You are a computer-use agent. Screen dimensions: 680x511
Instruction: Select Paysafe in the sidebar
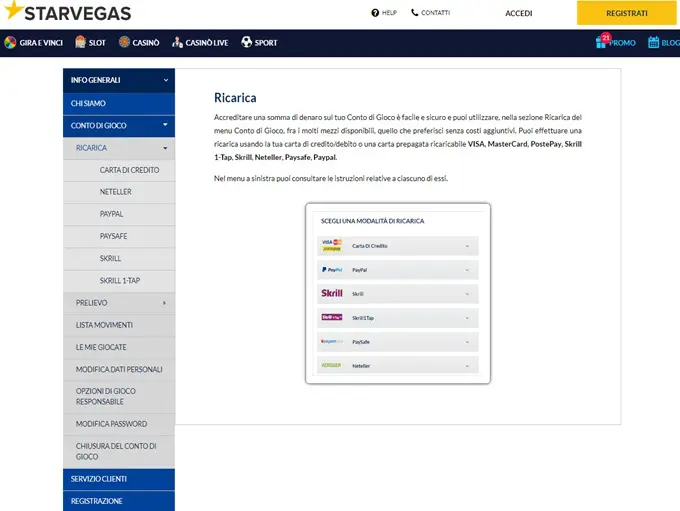click(x=119, y=236)
